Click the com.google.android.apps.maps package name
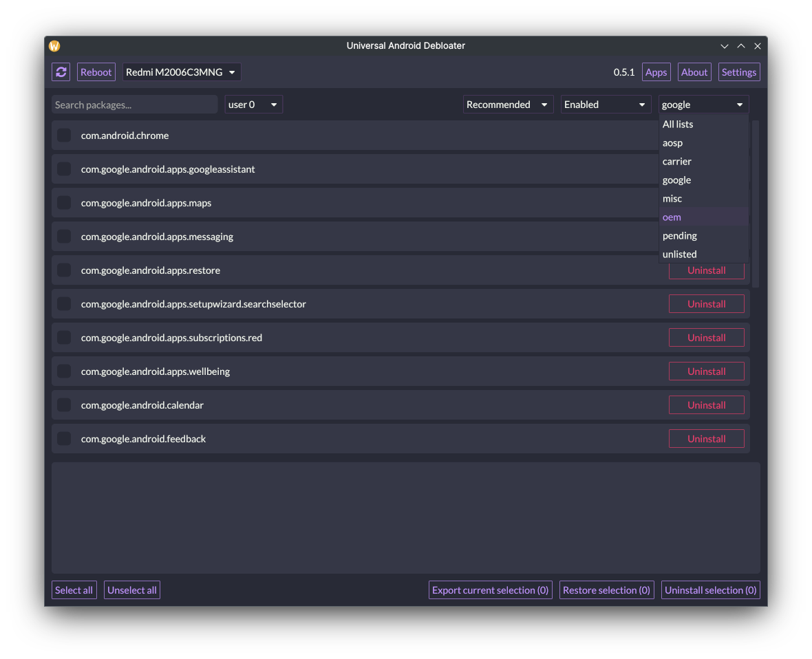The height and width of the screenshot is (659, 812). [146, 203]
